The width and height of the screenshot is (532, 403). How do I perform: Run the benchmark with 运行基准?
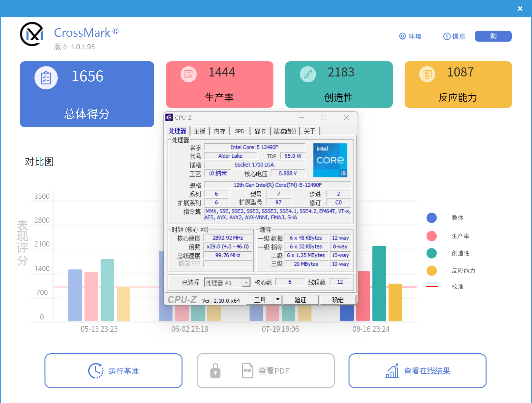tap(113, 371)
